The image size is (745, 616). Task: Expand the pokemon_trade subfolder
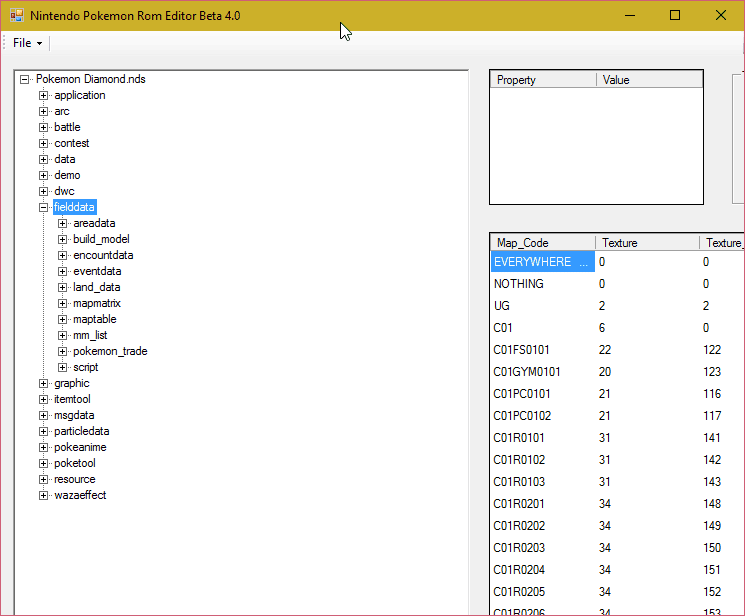pyautogui.click(x=62, y=352)
